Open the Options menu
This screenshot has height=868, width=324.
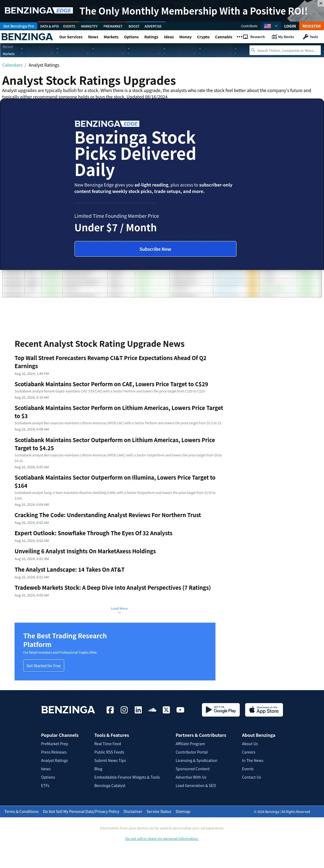131,37
